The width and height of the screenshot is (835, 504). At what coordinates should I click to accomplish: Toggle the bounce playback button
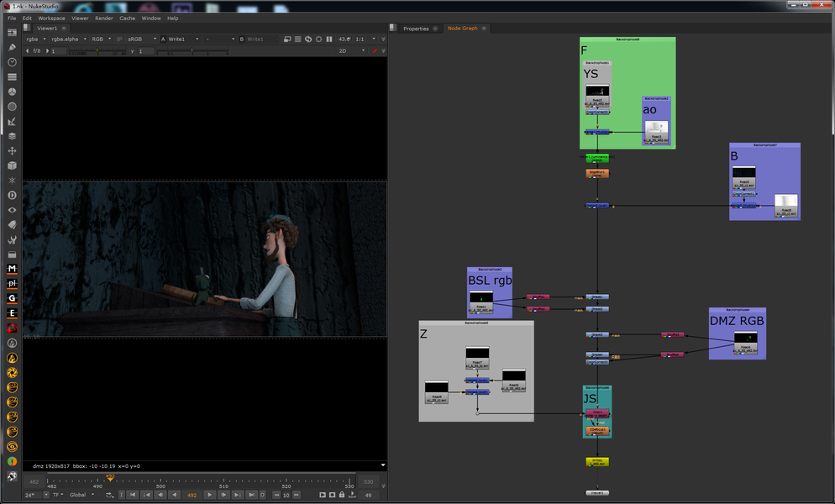109,495
